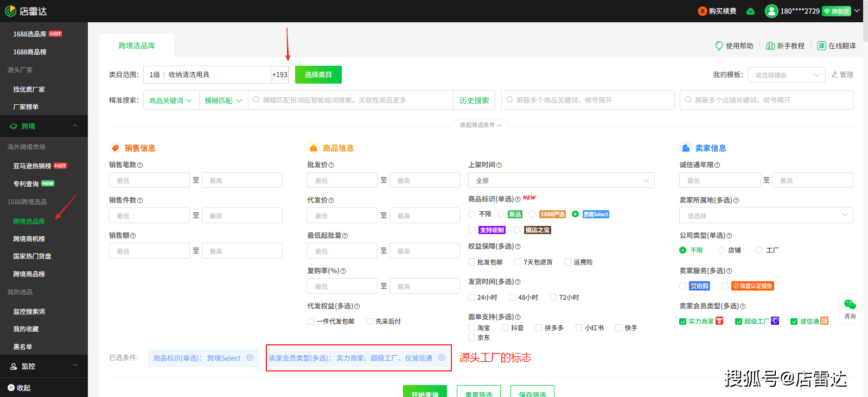Click the 跨境 sidebar section icon

[x=14, y=126]
